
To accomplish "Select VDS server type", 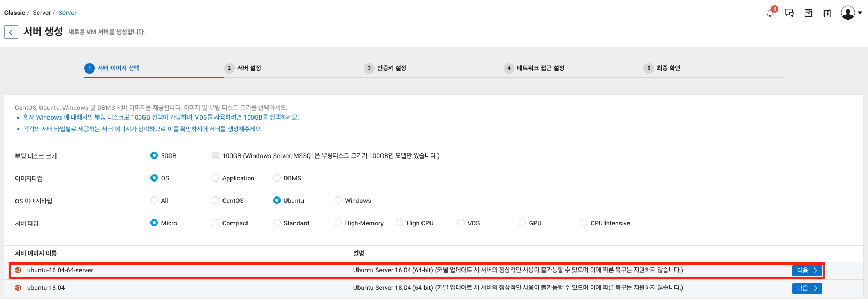I will point(461,223).
